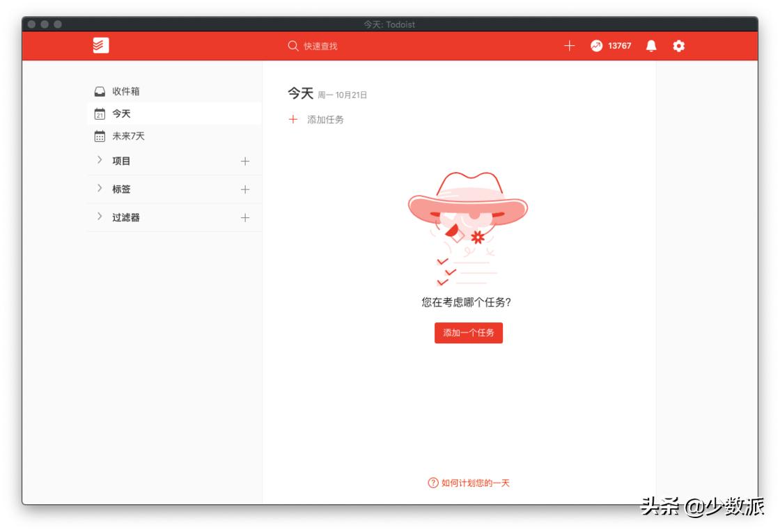The height and width of the screenshot is (532, 780).
Task: Add a new project with its plus icon
Action: coord(244,161)
